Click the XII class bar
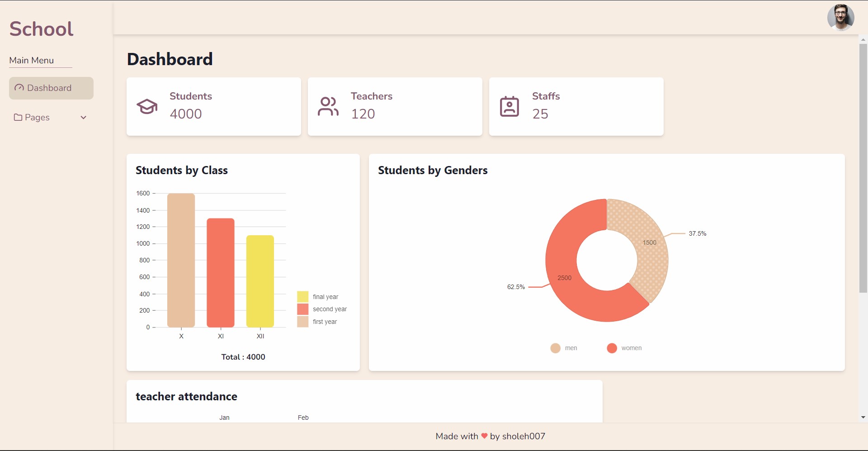This screenshot has height=451, width=868. (x=260, y=281)
